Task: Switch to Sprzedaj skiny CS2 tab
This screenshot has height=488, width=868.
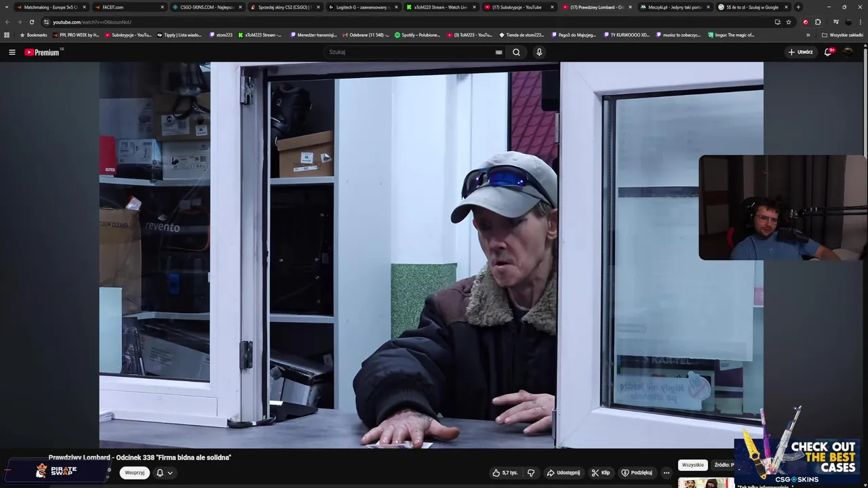Action: (x=284, y=7)
